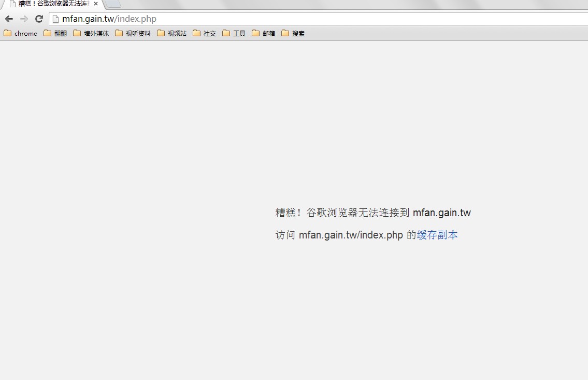Image resolution: width=588 pixels, height=380 pixels.
Task: Open a new tab with the new-tab button
Action: [x=113, y=4]
